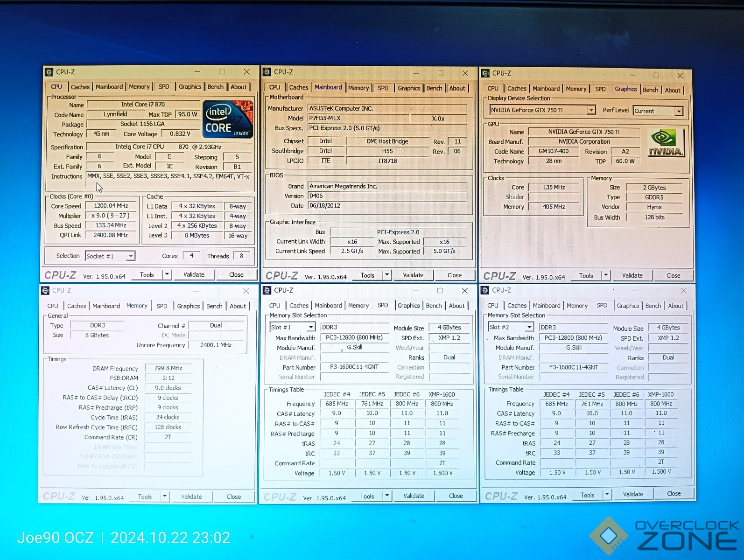The height and width of the screenshot is (560, 744).
Task: Click F3-1600C11-4GNT part number in Slot #1 window
Action: [354, 367]
